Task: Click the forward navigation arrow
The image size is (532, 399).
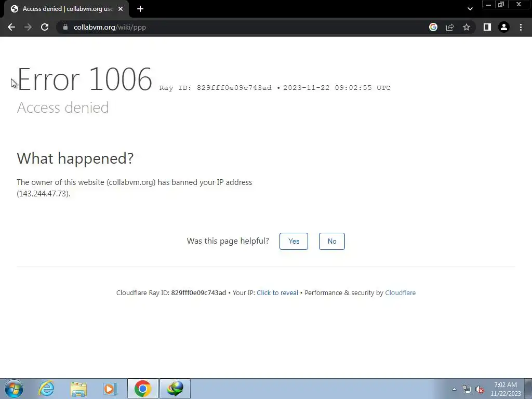Action: (28, 27)
